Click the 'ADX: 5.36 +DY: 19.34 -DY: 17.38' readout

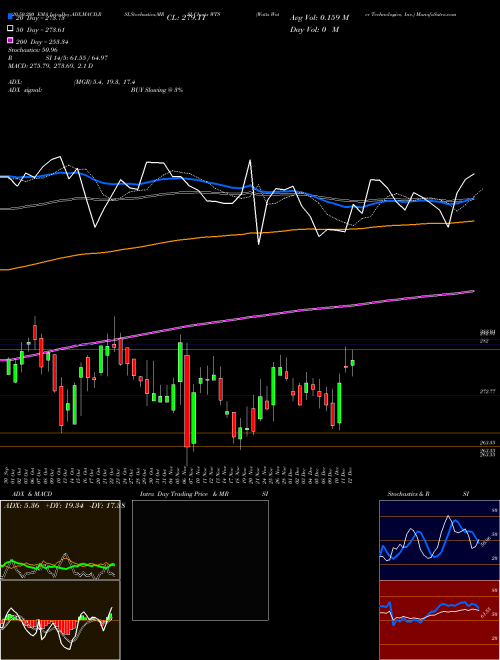(64, 505)
